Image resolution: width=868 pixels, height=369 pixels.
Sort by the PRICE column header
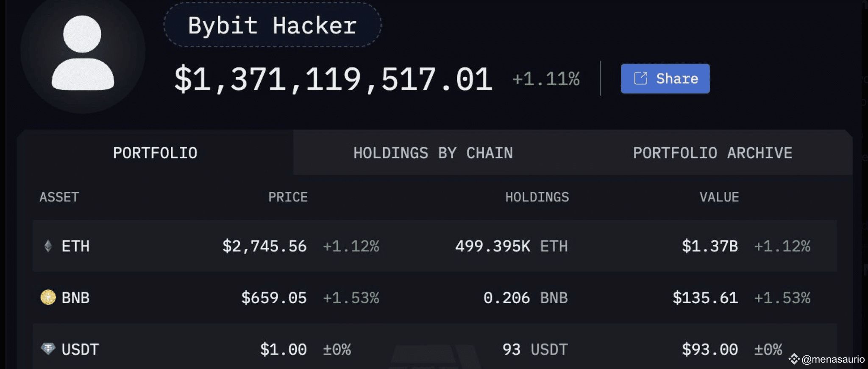click(x=288, y=197)
